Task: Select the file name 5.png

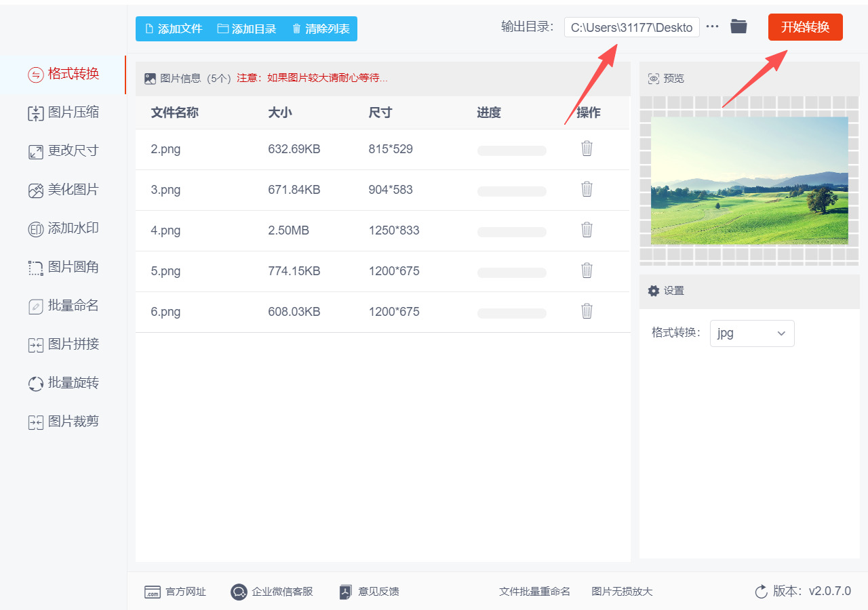Action: pyautogui.click(x=165, y=271)
